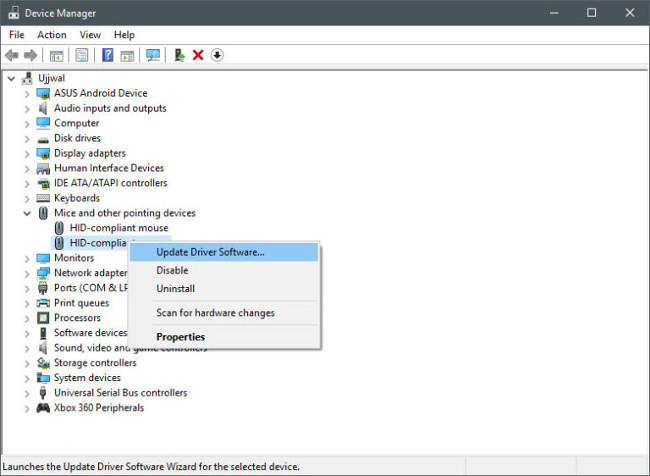Collapse the Mice and other pointing devices node
650x476 pixels.
click(27, 213)
